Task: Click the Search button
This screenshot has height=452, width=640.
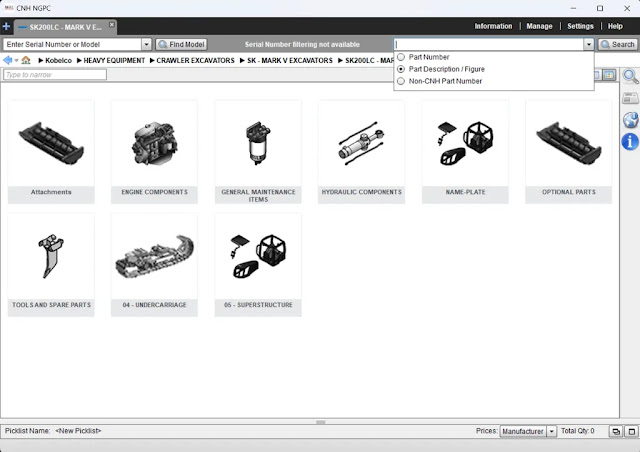Action: tap(618, 44)
